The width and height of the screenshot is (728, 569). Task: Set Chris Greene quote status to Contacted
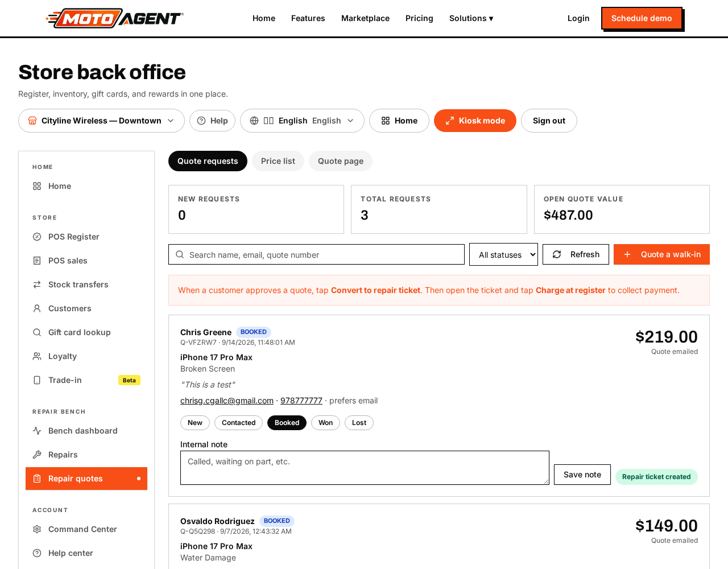pos(238,423)
